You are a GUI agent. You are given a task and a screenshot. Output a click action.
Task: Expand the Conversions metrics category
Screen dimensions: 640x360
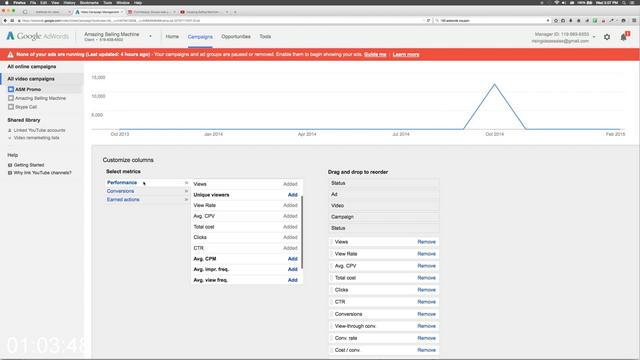(147, 191)
